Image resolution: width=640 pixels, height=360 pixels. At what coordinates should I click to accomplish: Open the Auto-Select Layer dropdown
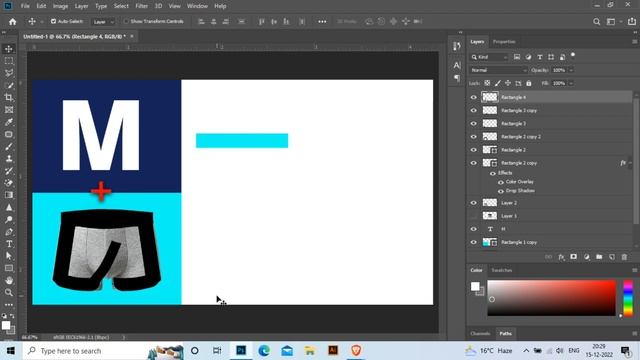[103, 22]
